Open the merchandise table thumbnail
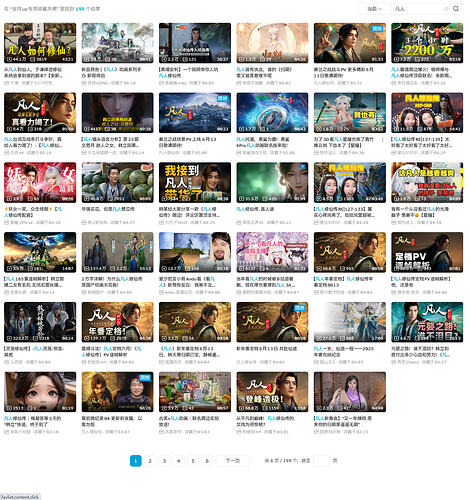This screenshot has height=500, width=470. [195, 392]
